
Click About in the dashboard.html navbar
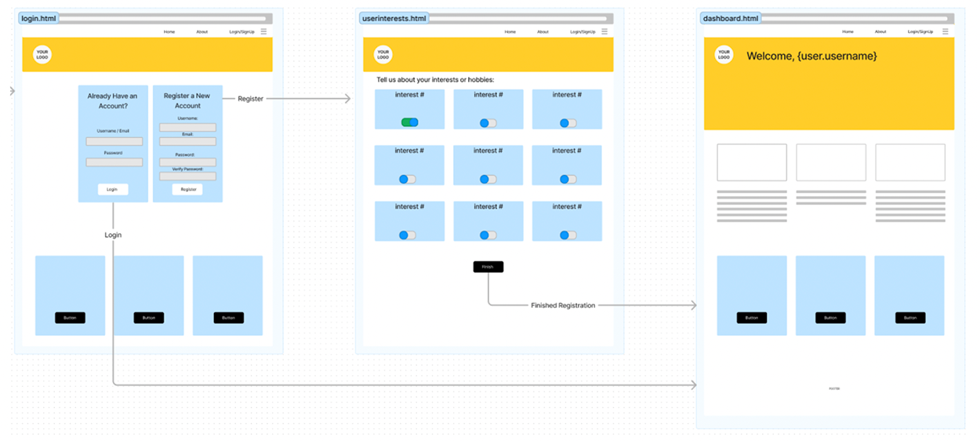tap(880, 32)
